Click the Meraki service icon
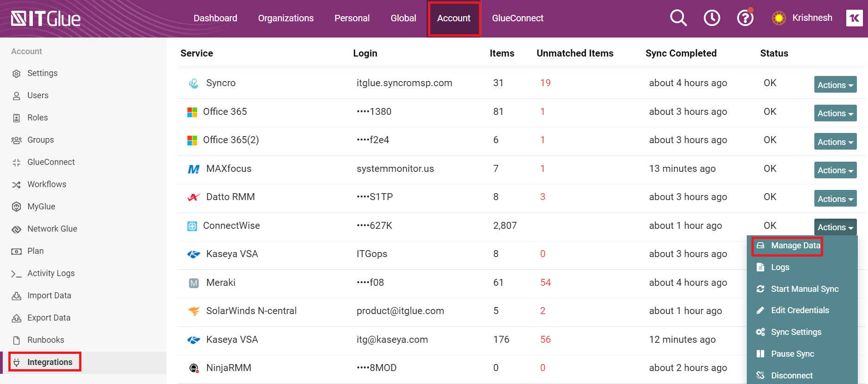The width and height of the screenshot is (868, 384). 193,283
